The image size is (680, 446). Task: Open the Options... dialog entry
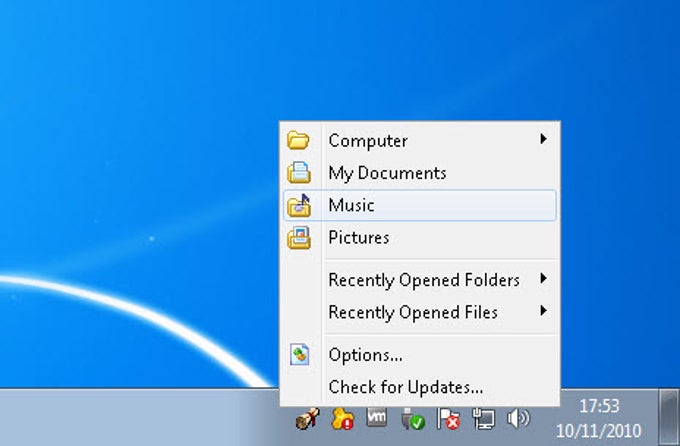[420, 355]
